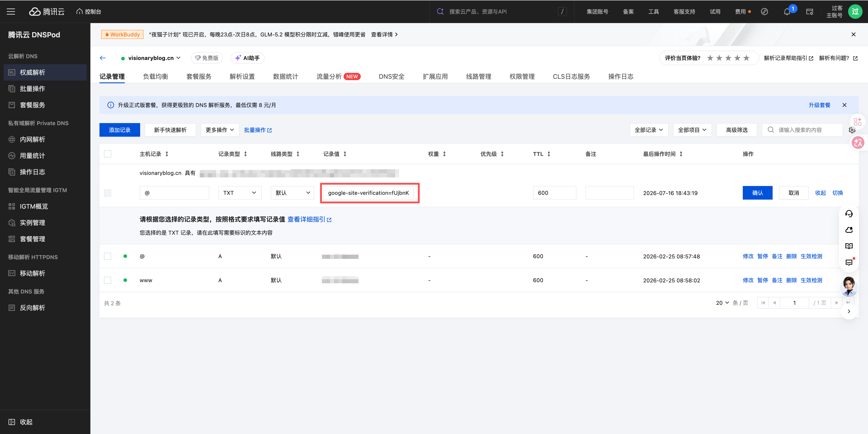The width and height of the screenshot is (868, 434).
Task: Go to next page arrow
Action: tap(836, 303)
